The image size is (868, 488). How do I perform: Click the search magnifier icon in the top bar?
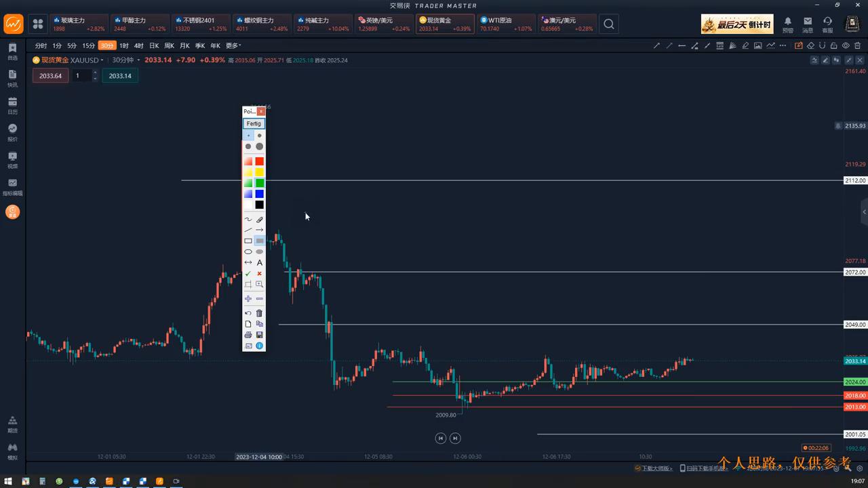(x=609, y=24)
